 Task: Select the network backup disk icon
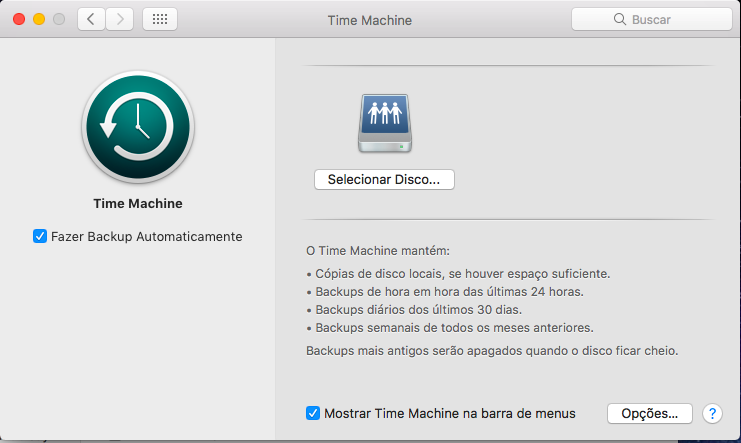(x=384, y=124)
